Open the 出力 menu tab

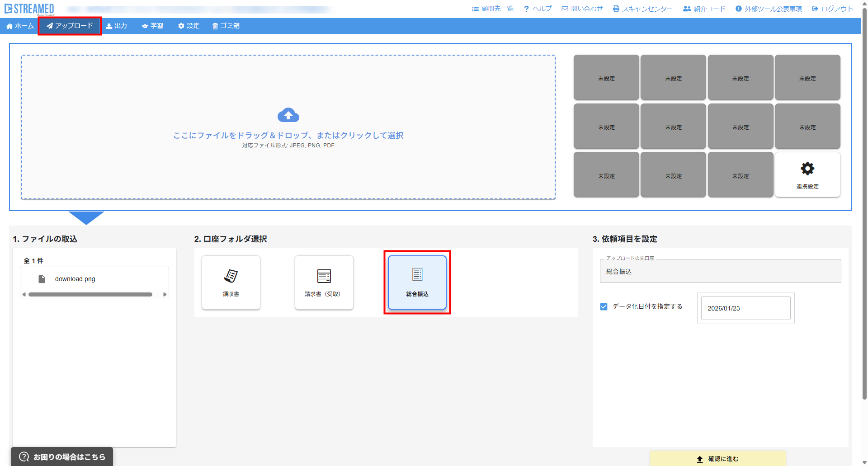tap(116, 26)
